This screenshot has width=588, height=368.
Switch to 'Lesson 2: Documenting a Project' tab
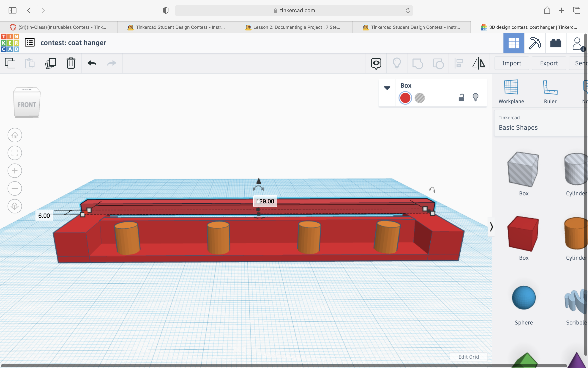(294, 27)
